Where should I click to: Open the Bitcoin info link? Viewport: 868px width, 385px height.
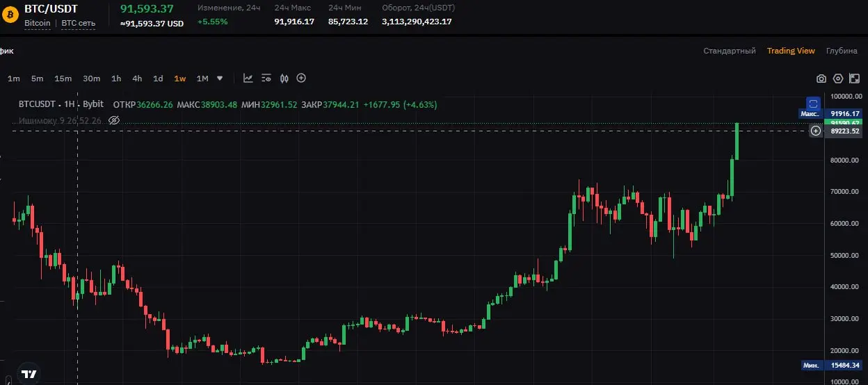(38, 23)
